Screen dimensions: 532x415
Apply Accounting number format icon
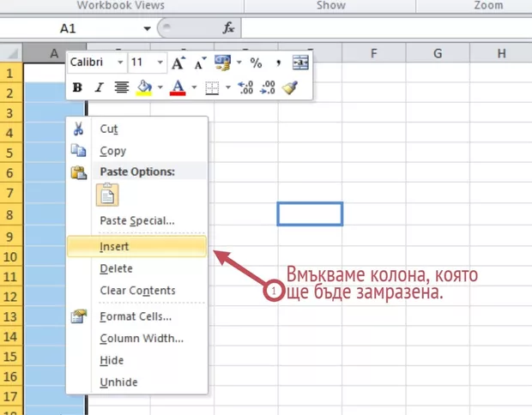tap(222, 63)
